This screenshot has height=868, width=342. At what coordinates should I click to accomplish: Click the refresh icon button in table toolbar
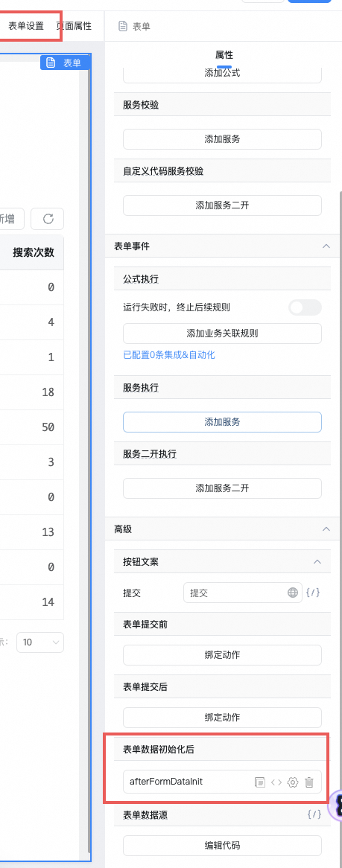coord(48,219)
